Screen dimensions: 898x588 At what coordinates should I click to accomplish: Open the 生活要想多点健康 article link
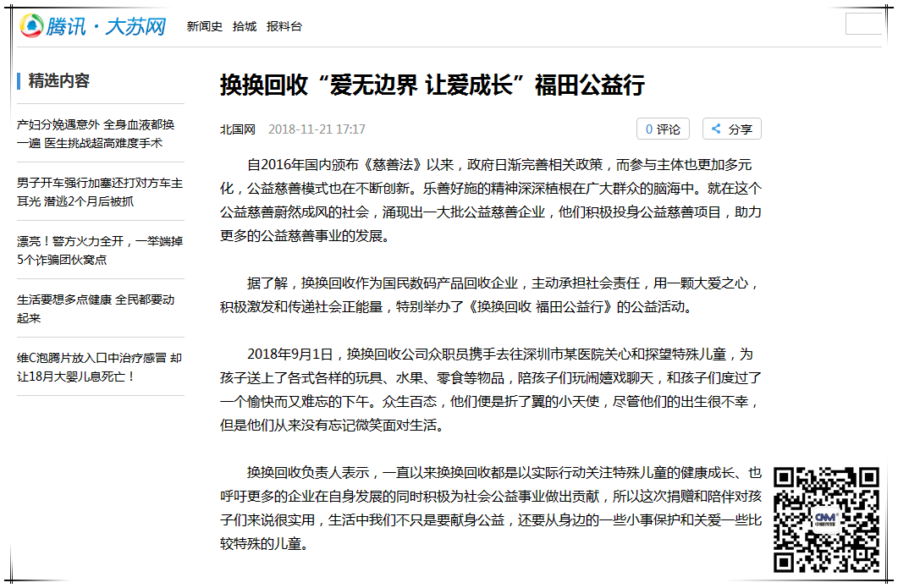[96, 309]
